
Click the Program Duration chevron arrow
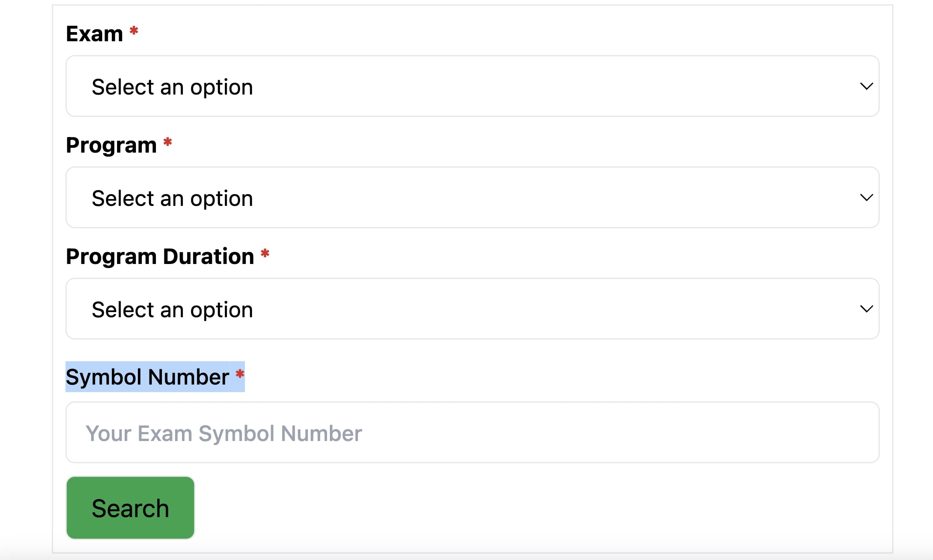click(x=866, y=309)
